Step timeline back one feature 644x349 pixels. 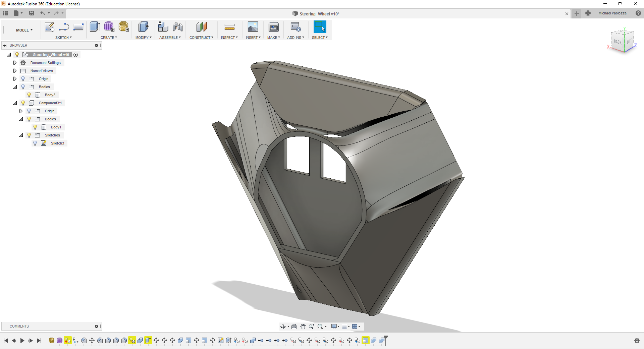click(14, 341)
